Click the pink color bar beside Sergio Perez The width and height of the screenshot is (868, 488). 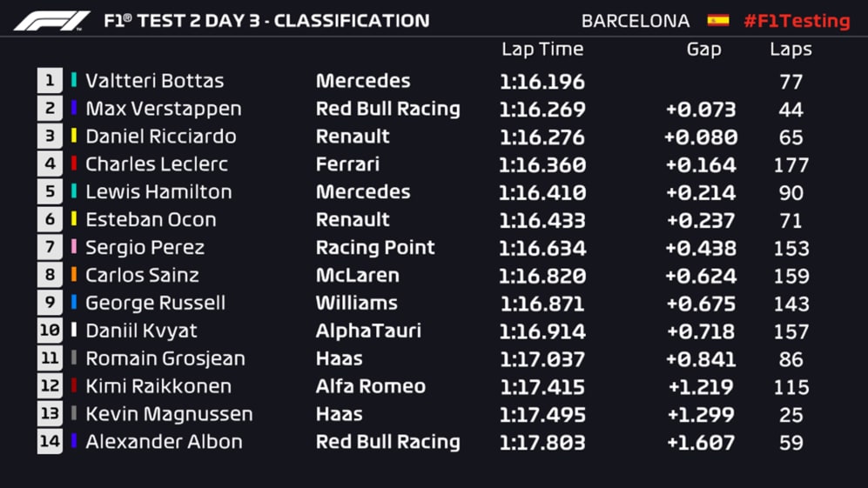75,248
